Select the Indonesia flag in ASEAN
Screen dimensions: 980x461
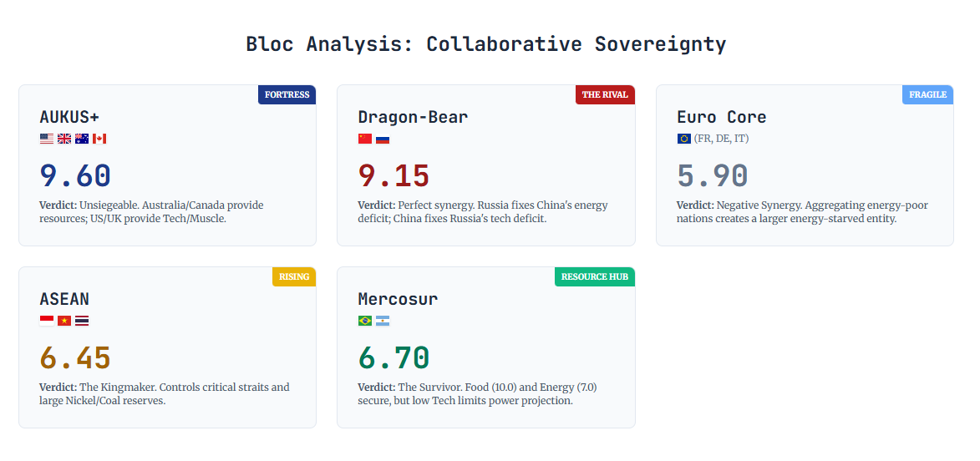click(x=47, y=321)
